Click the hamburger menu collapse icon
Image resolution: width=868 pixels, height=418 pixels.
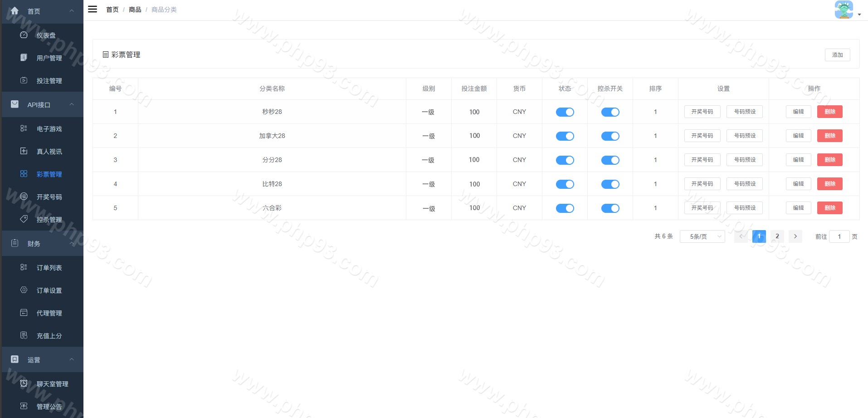(x=93, y=9)
